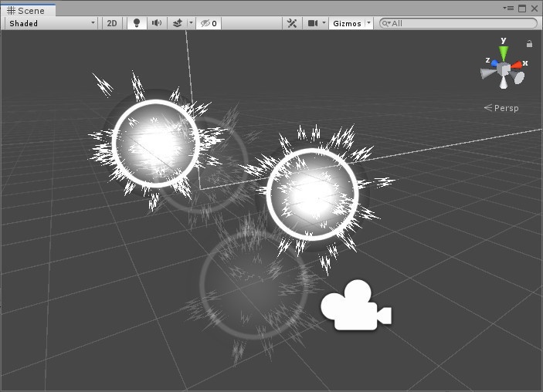This screenshot has width=543, height=392.
Task: Click the gray right cone on gizmo
Action: 518,77
